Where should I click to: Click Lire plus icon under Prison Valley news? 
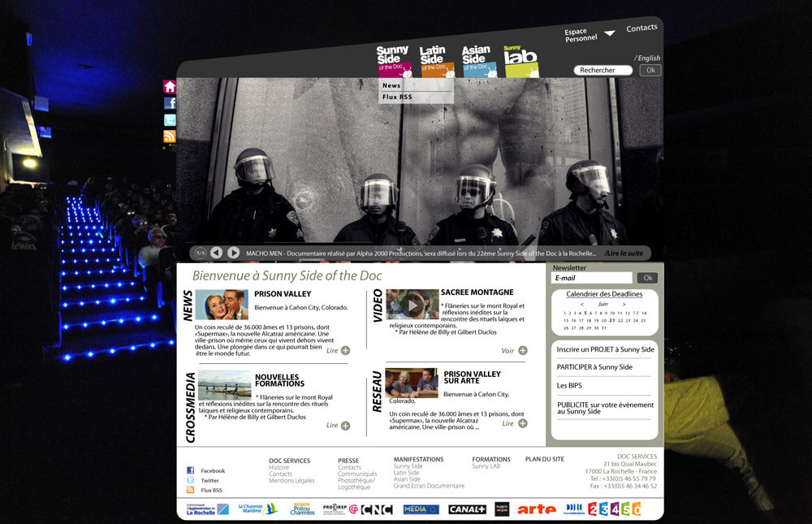[345, 351]
